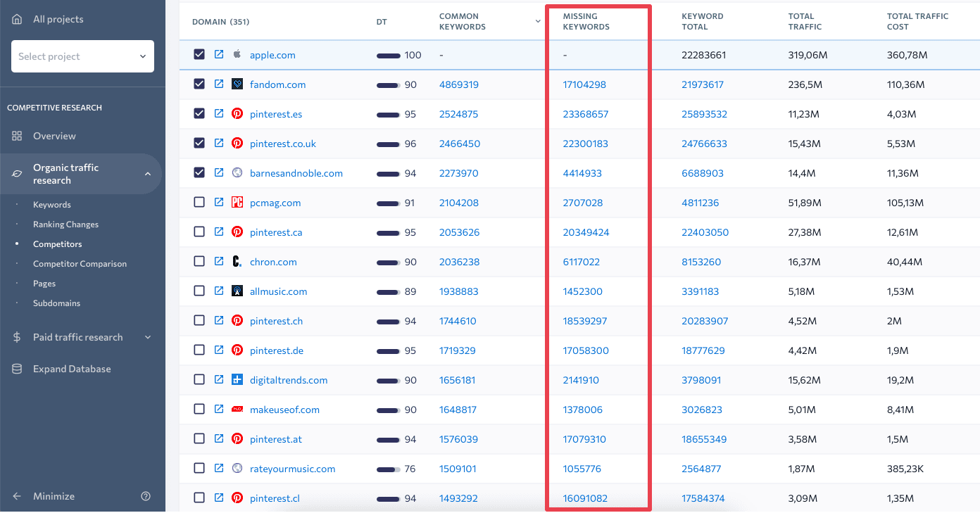Open external link icon for rateyourmusic.com
Screen dimensions: 980x513
click(219, 469)
